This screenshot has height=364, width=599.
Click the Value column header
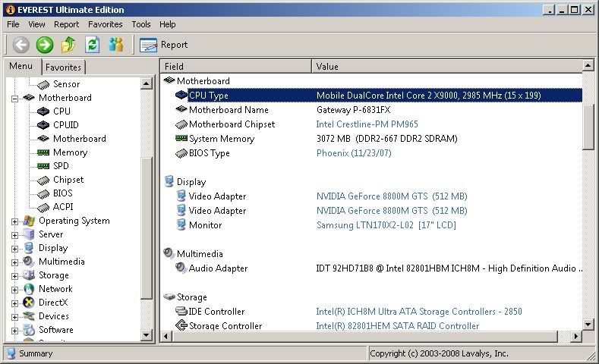447,67
